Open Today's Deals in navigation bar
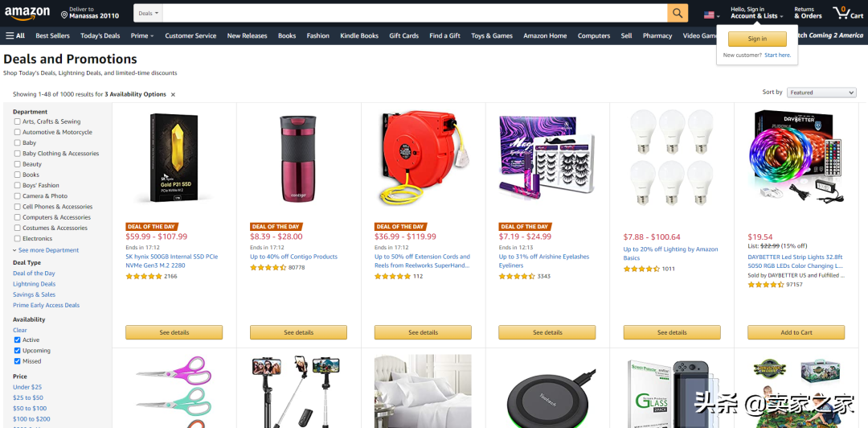Viewport: 868px width, 428px height. [x=100, y=35]
